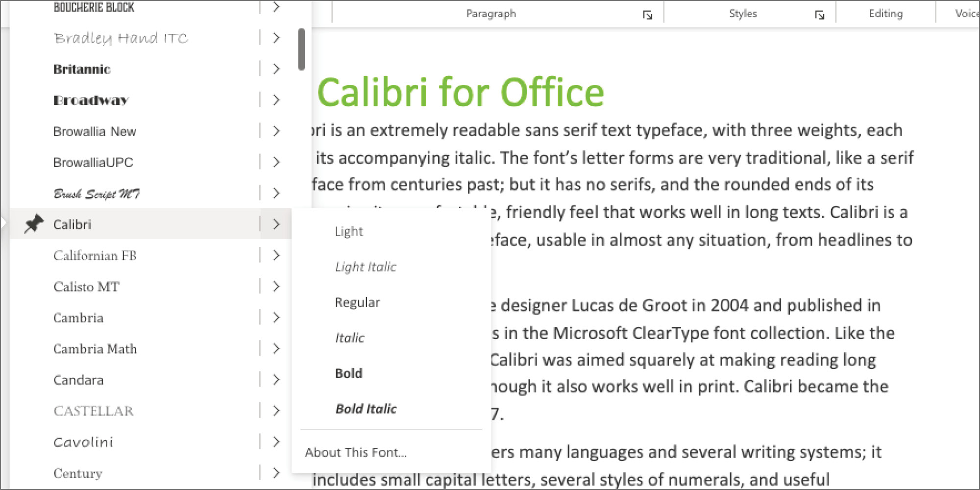This screenshot has width=980, height=490.
Task: Expand the weights chevron next to Cambria
Action: click(276, 318)
